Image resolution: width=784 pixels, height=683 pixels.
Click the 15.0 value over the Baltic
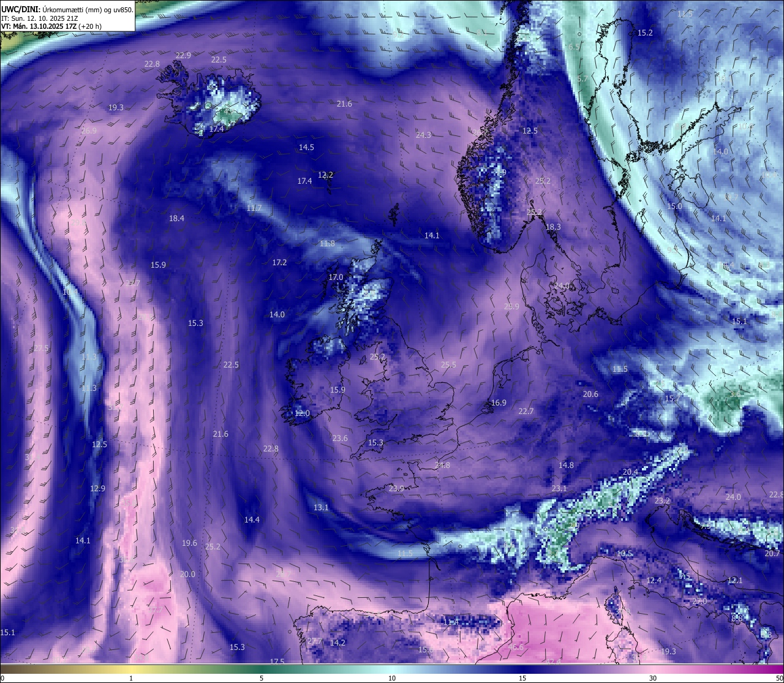[x=674, y=206]
